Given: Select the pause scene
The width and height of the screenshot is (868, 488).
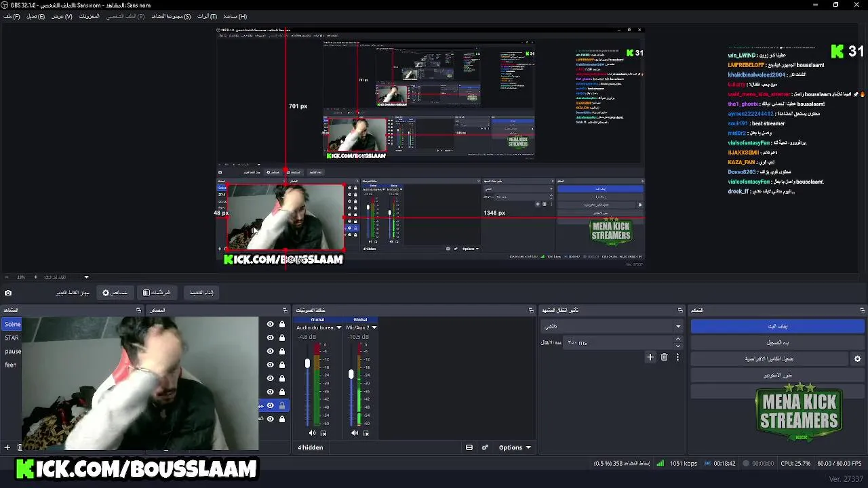Looking at the screenshot, I should pos(13,351).
